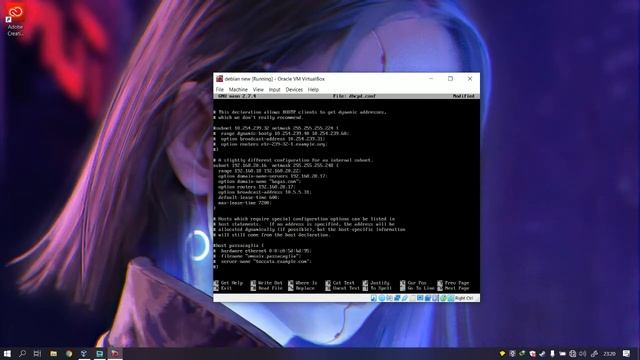Click the max-lease-time 7200 line
Image resolution: width=640 pixels, height=360 pixels.
tap(244, 203)
